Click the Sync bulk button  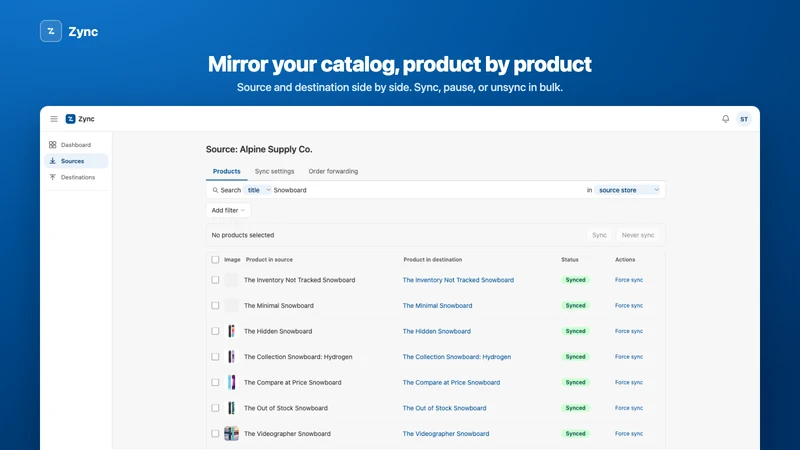pos(599,235)
